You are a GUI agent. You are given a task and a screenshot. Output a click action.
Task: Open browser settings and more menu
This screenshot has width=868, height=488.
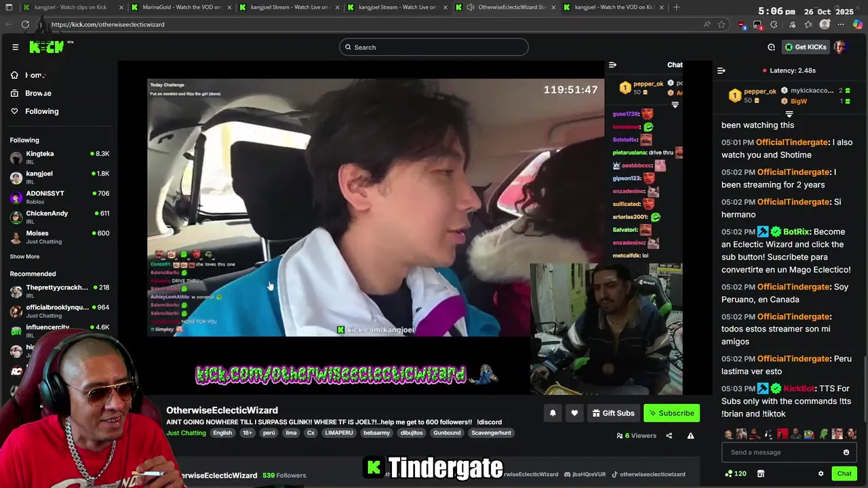point(841,24)
